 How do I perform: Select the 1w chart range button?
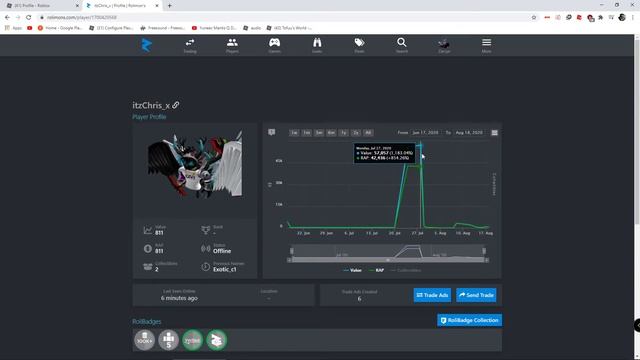[294, 133]
